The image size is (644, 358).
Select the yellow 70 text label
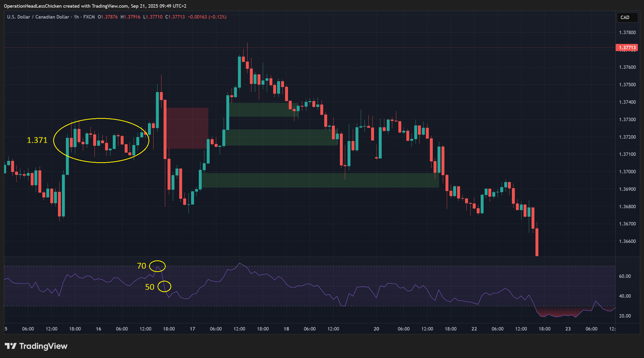(142, 266)
